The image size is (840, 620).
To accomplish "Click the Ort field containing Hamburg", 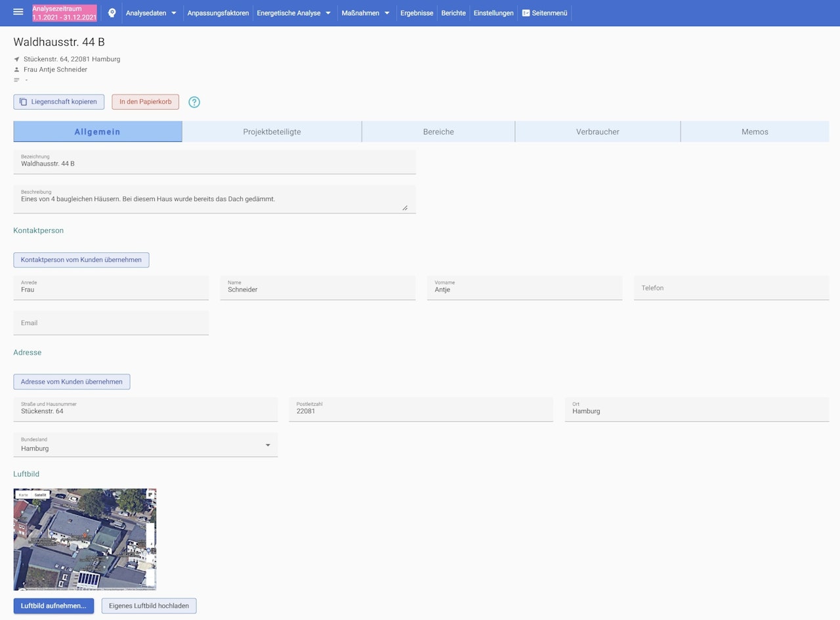I will click(697, 409).
